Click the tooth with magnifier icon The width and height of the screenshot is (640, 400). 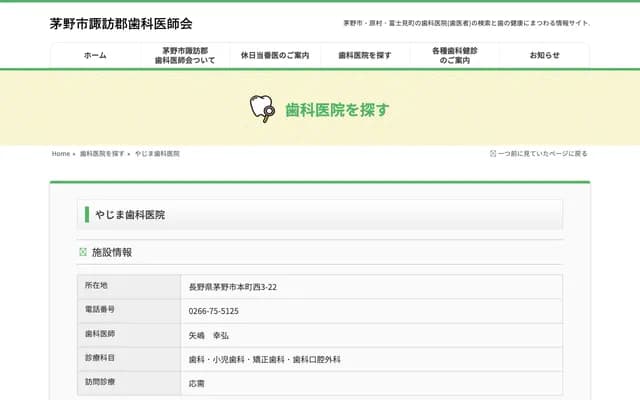(x=262, y=109)
